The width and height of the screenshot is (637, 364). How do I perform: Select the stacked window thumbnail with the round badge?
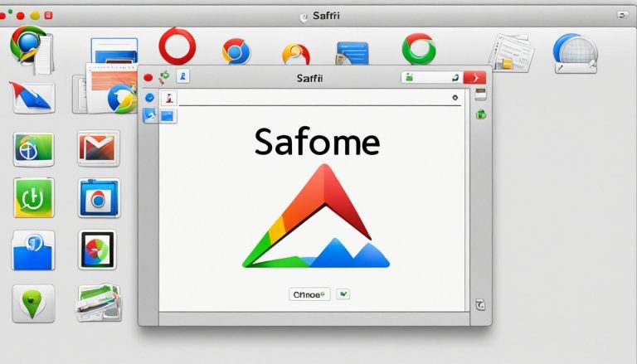[105, 88]
